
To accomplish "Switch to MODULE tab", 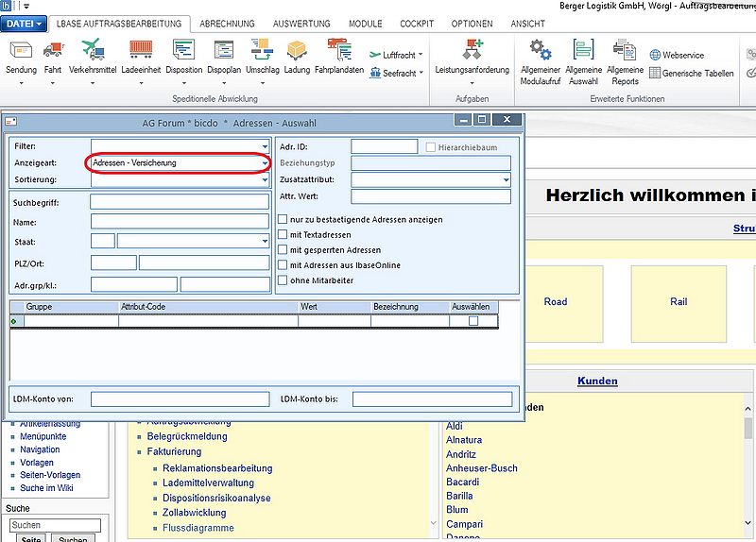I will point(366,24).
